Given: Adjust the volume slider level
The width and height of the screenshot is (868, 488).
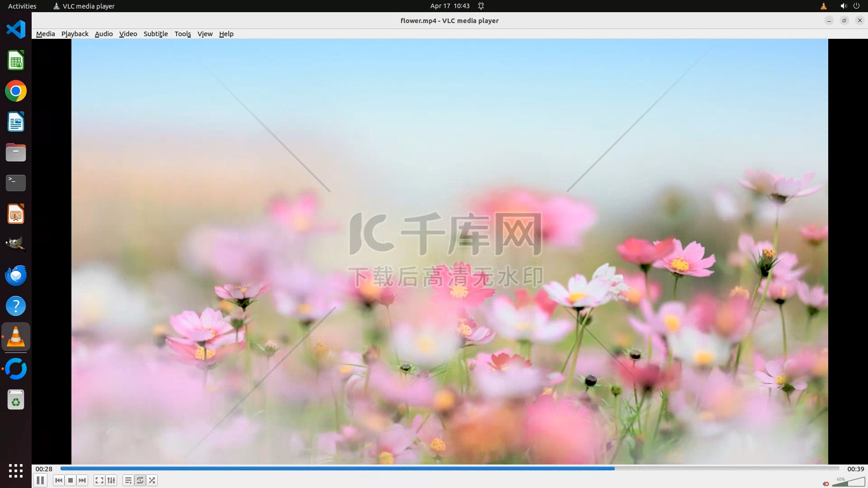Looking at the screenshot, I should pos(849,483).
